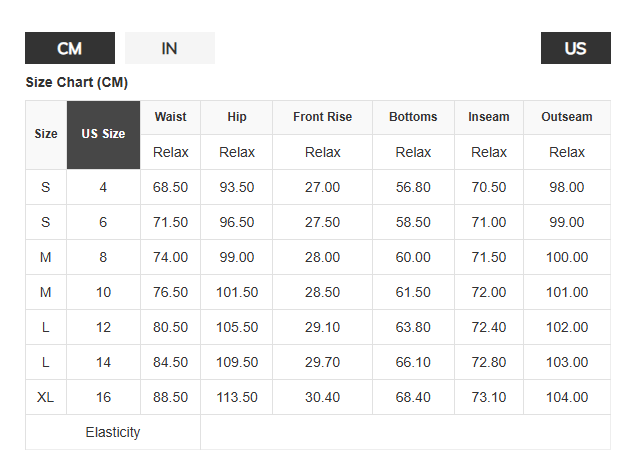Select the Hip column header

tap(237, 117)
